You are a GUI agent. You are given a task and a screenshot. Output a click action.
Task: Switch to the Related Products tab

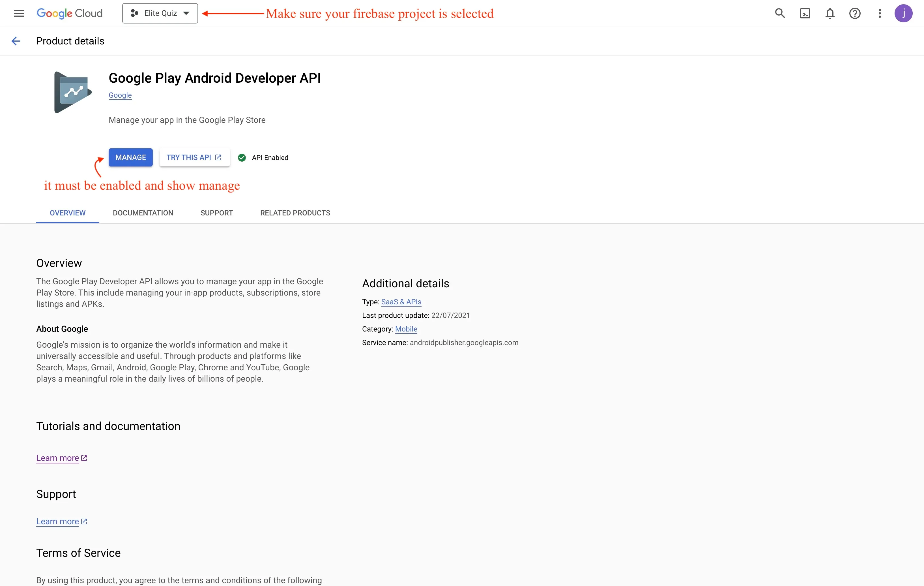click(295, 213)
